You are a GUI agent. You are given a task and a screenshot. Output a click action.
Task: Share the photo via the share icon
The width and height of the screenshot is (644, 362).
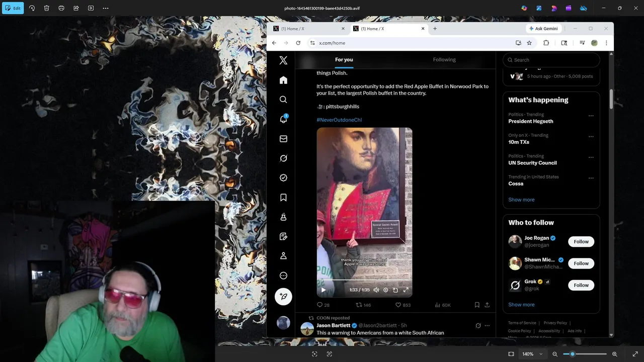click(76, 8)
